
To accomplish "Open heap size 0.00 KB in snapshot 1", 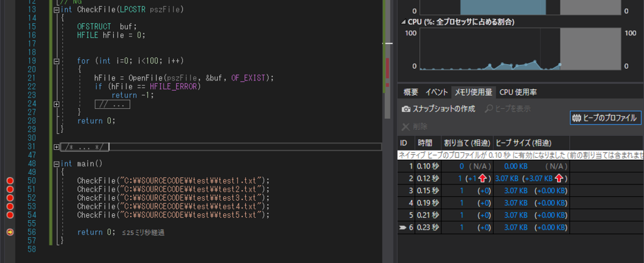I will pyautogui.click(x=516, y=167).
